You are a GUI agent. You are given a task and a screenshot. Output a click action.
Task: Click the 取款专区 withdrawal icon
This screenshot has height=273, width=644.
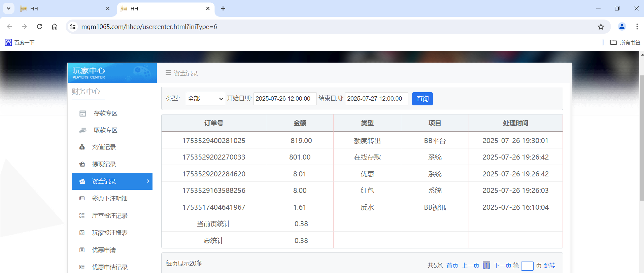[83, 130]
